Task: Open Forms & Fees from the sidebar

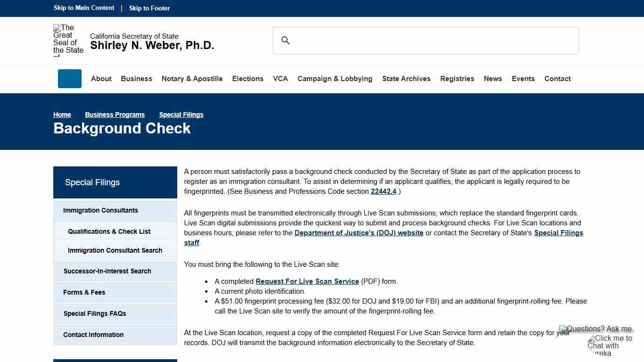Action: click(84, 292)
